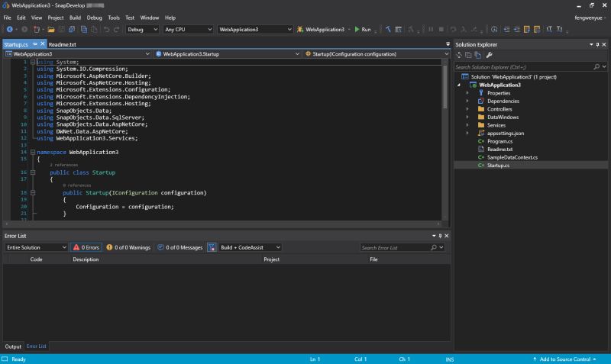611x364 pixels.
Task: Click the undo arrow icon
Action: tap(106, 29)
